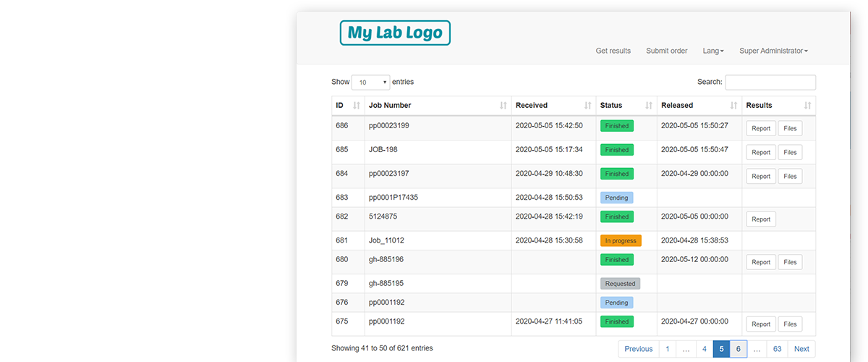
Task: Click Requested badge for gh-885195
Action: (620, 284)
